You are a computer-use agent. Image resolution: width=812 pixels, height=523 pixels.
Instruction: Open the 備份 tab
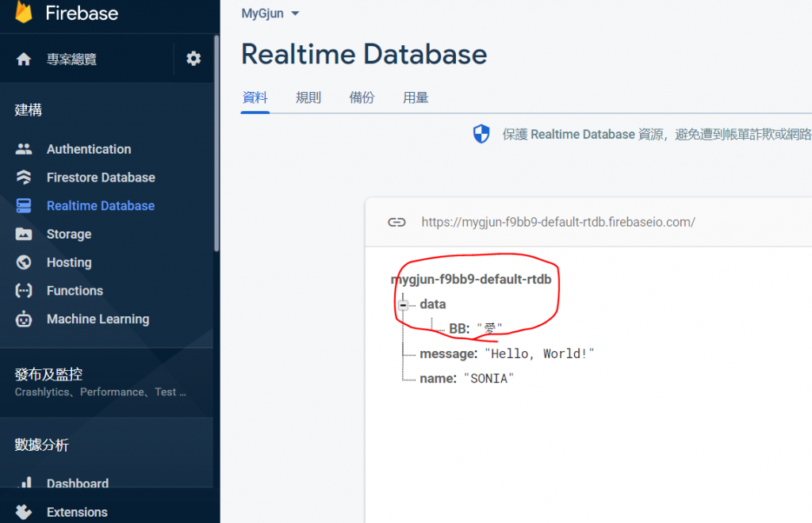click(x=362, y=97)
